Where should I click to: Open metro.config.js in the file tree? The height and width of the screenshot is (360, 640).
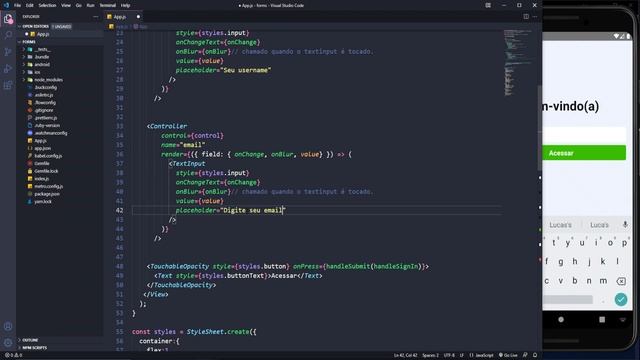(x=49, y=186)
